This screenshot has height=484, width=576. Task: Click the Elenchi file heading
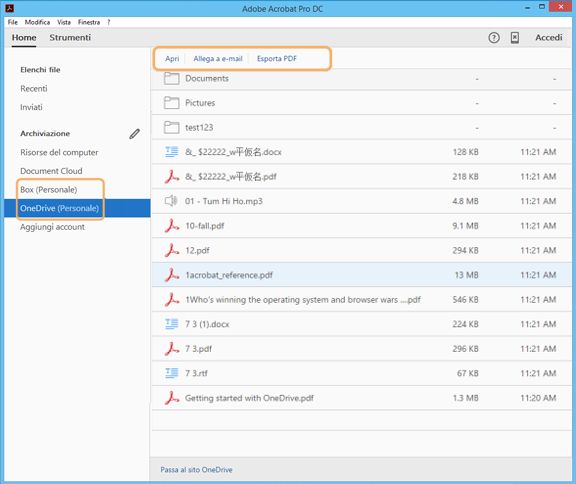tap(40, 70)
